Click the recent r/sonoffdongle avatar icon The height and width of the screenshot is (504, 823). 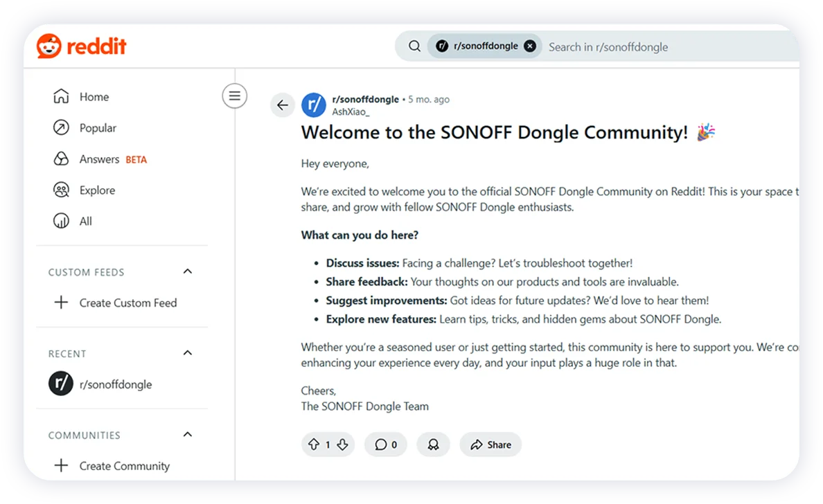pyautogui.click(x=61, y=384)
